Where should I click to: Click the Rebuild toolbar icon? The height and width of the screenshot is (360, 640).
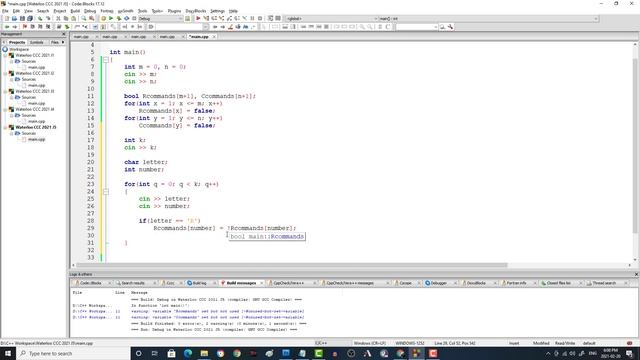127,18
